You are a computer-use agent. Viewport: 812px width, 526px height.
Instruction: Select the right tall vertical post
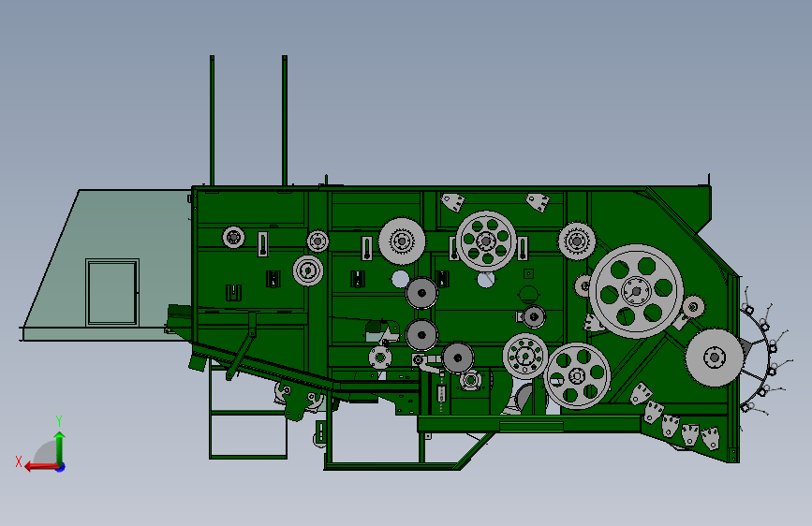pyautogui.click(x=285, y=120)
